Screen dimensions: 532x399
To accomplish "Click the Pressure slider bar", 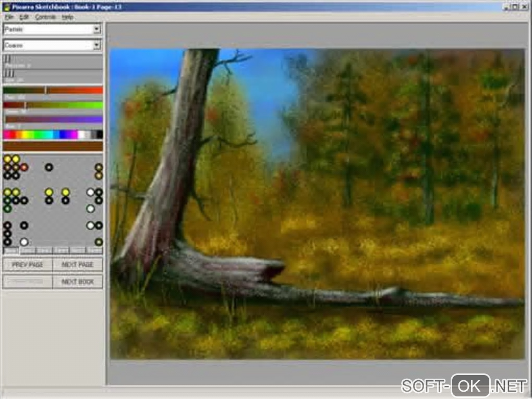I will pos(53,62).
